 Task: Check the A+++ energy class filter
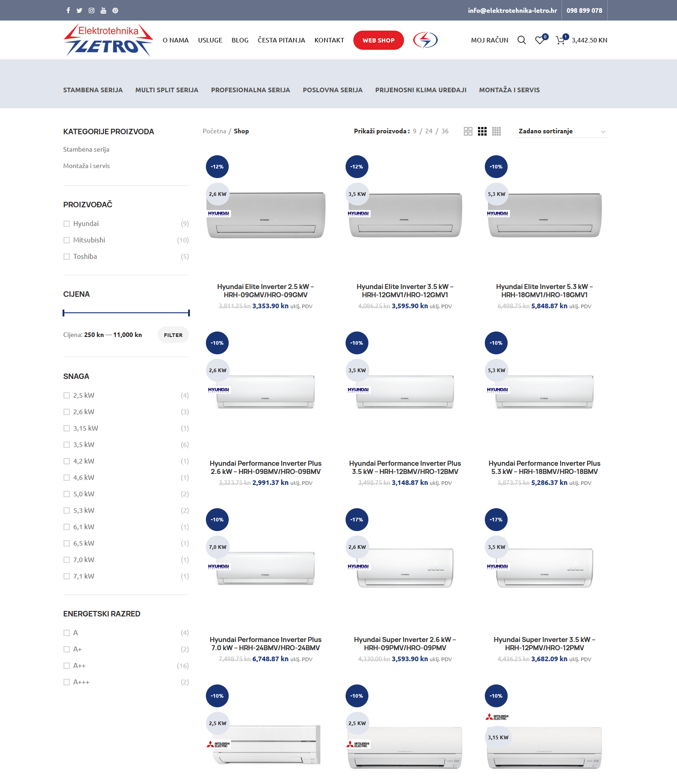(x=67, y=682)
